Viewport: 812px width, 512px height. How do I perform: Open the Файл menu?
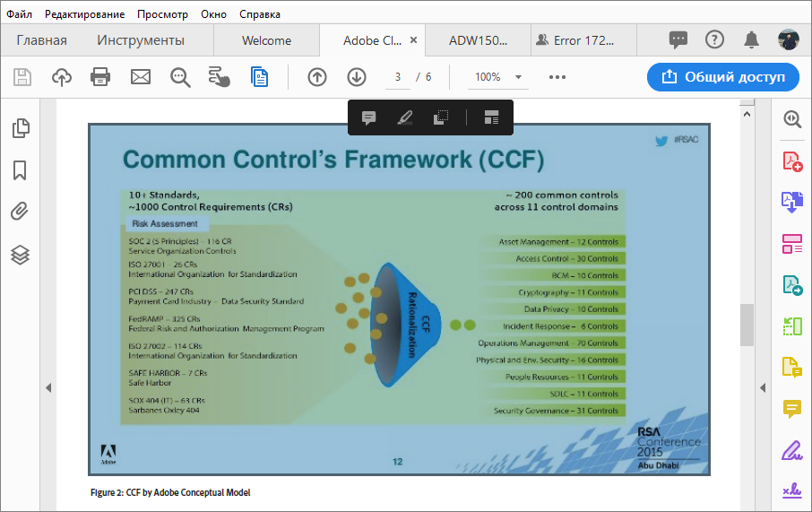(x=19, y=14)
